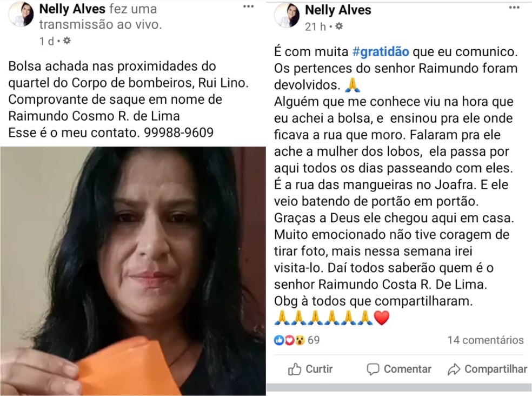Screen dimensions: 532x396
Task: Click the share arrow icon of Compartilhar
Action: point(454,369)
